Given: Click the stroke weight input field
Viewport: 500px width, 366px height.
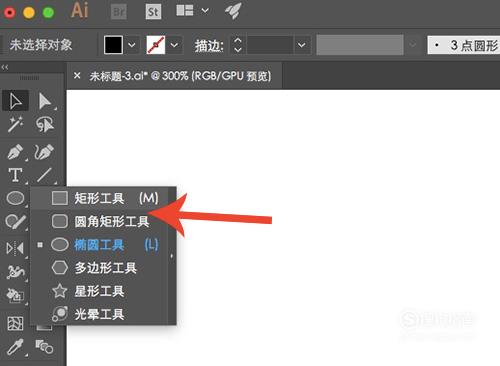Looking at the screenshot, I should [x=270, y=45].
